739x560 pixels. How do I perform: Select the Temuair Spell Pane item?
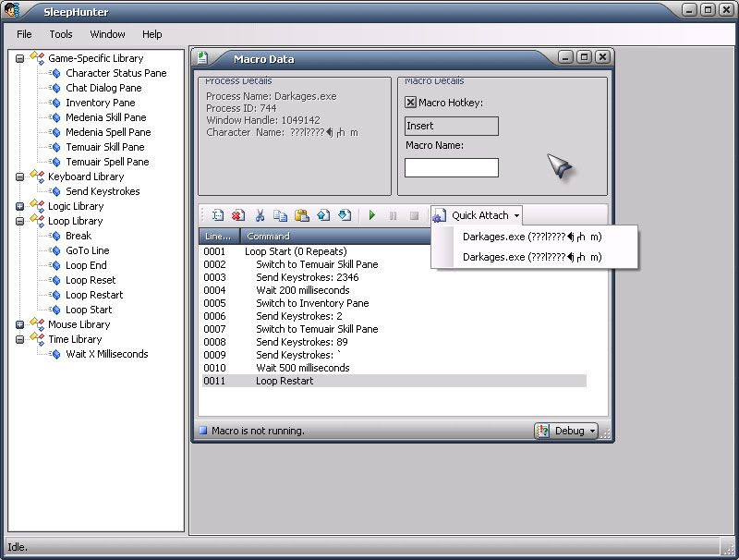point(107,162)
